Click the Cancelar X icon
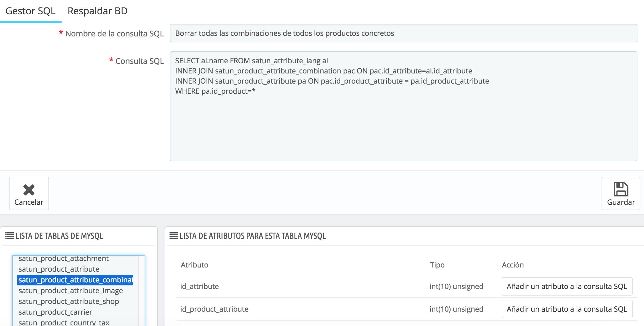Screen dimensions: 644x326 (29, 190)
